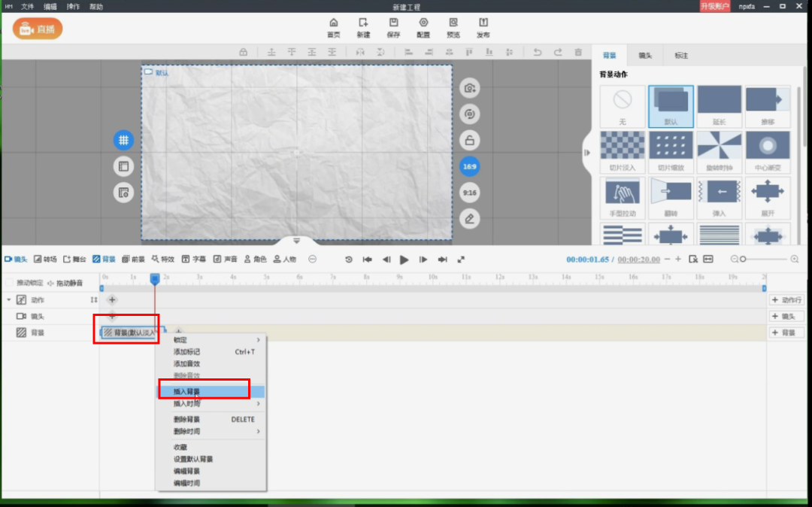Toggle the canvas grid button
Screen dimensions: 812x507
pos(123,140)
